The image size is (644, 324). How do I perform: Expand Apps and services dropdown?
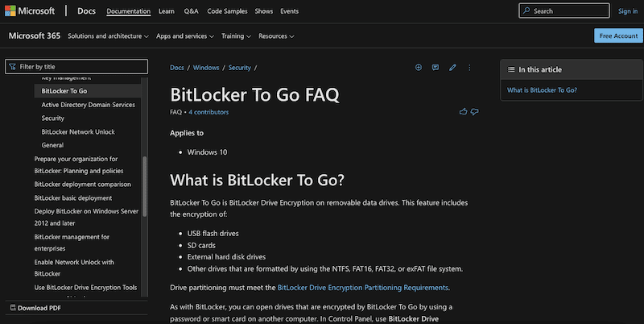point(185,36)
